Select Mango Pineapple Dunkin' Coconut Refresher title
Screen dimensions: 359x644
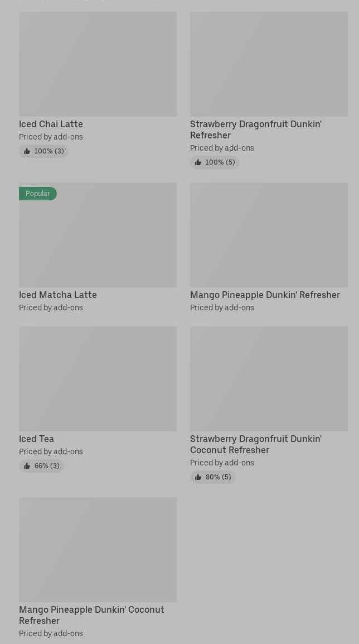pos(91,615)
